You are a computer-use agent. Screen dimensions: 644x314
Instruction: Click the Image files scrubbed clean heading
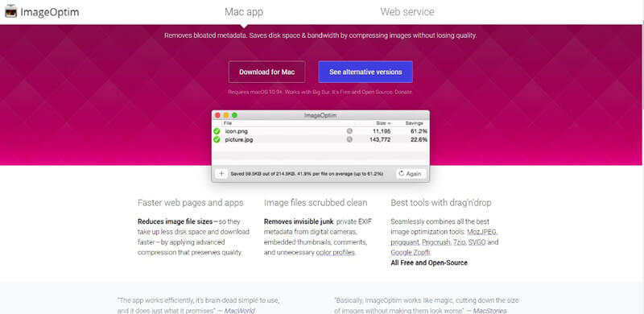[x=316, y=203]
